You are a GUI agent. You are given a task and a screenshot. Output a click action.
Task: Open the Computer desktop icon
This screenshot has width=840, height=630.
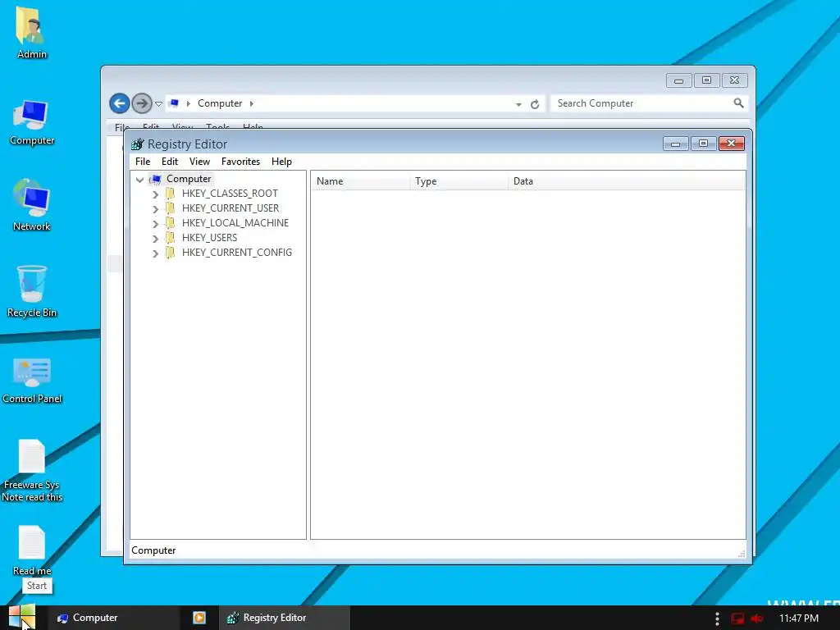[x=31, y=122]
